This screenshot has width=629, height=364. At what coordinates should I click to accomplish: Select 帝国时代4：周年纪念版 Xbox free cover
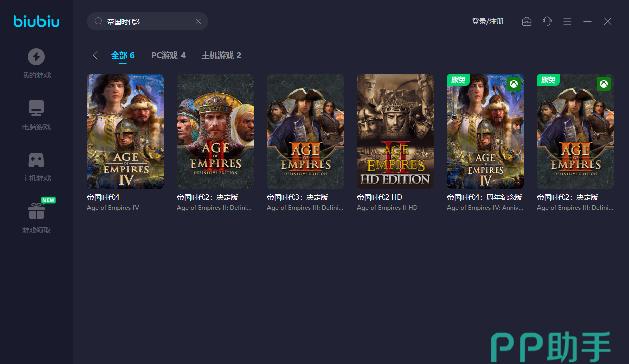pyautogui.click(x=485, y=131)
